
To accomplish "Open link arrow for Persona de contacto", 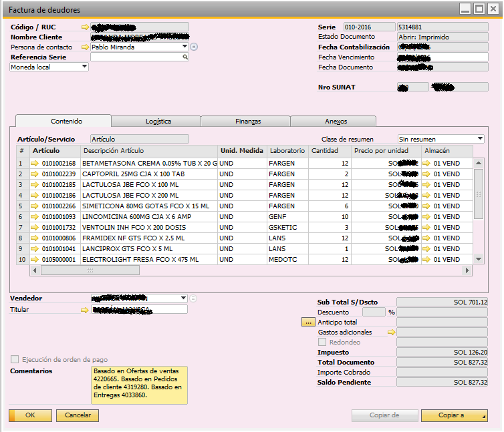I will (x=85, y=47).
